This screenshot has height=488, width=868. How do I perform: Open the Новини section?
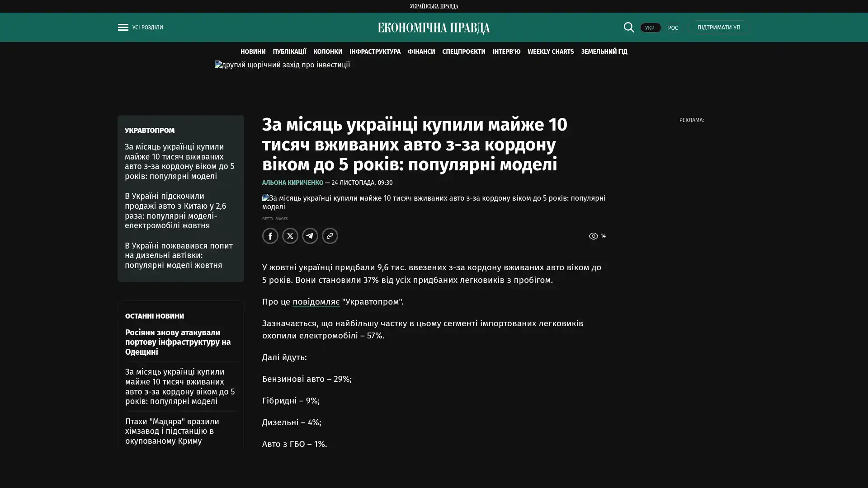click(x=253, y=52)
